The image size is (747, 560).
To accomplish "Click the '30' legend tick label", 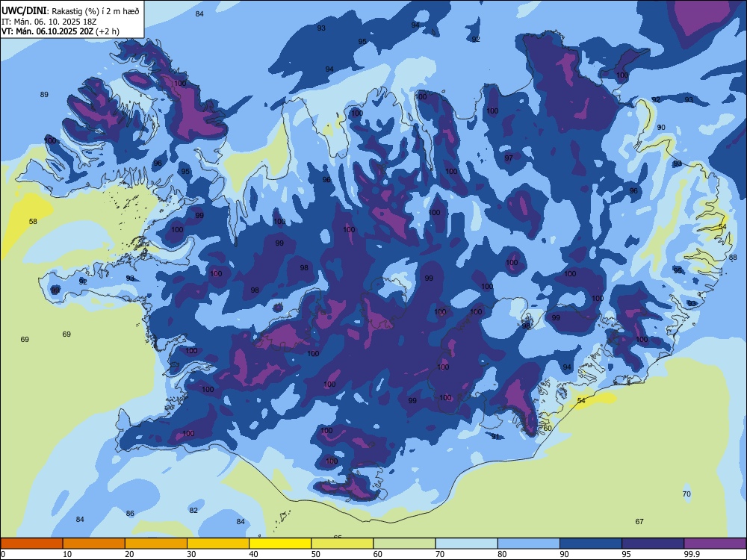I will click(191, 554).
